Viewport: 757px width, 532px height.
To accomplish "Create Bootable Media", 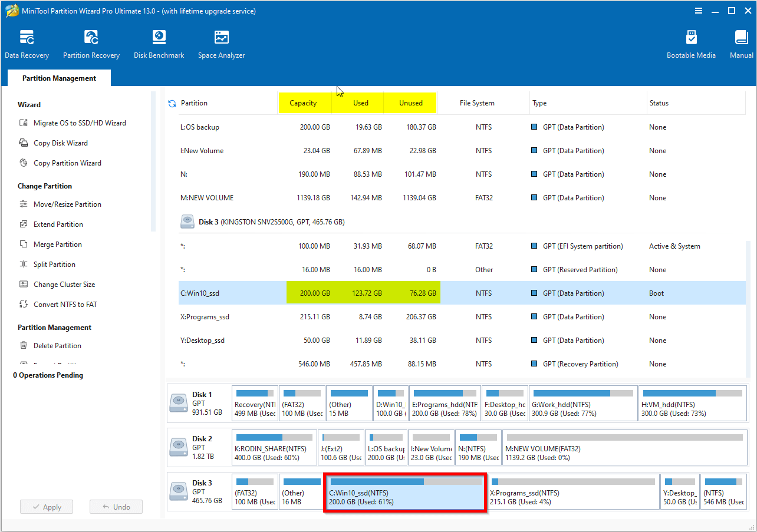I will tap(691, 45).
